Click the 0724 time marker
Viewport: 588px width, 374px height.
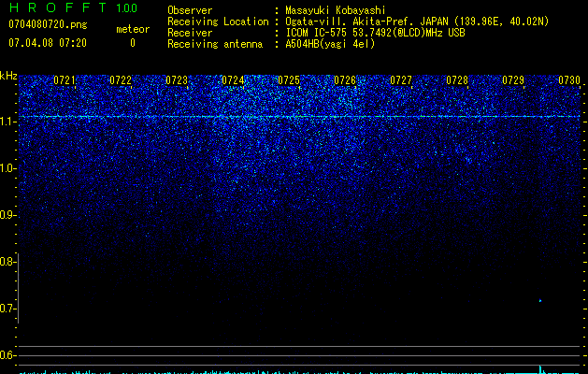tap(233, 80)
